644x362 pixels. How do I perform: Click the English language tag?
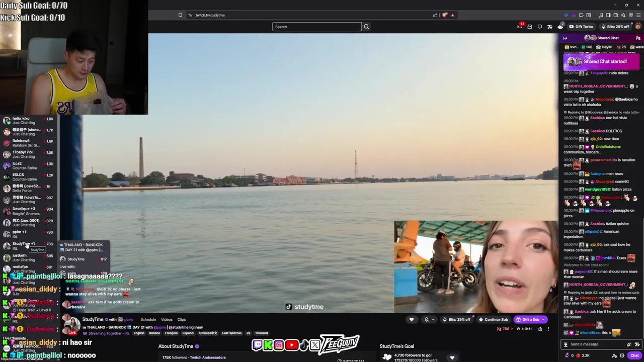139,333
